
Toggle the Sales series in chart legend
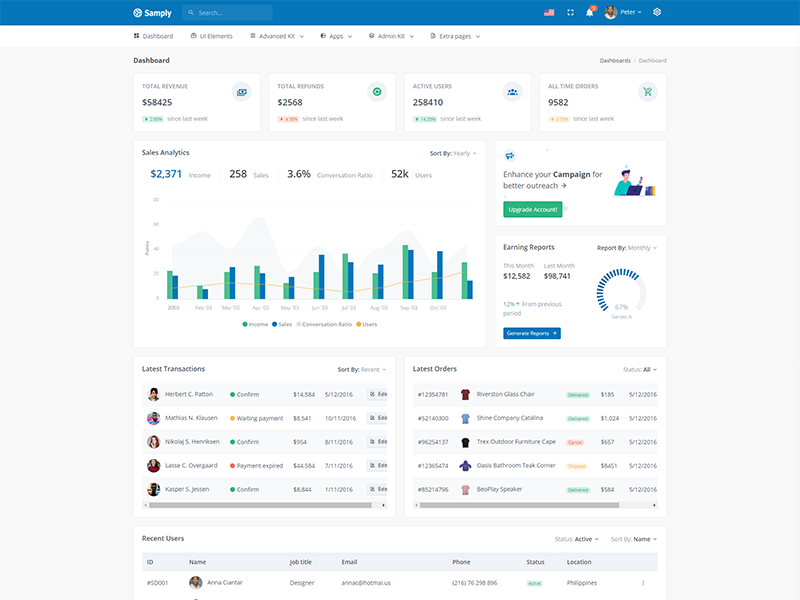click(282, 324)
